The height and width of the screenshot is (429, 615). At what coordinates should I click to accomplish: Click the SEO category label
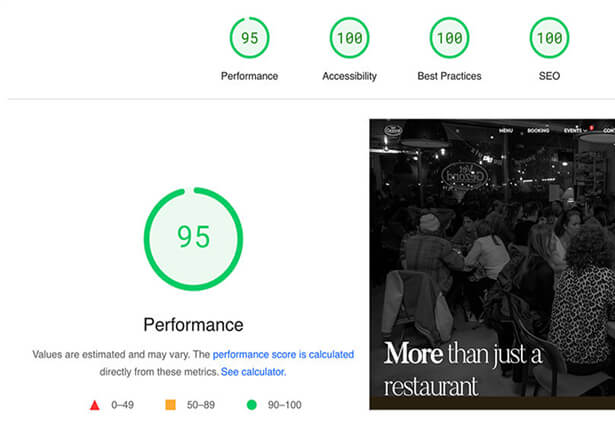549,76
